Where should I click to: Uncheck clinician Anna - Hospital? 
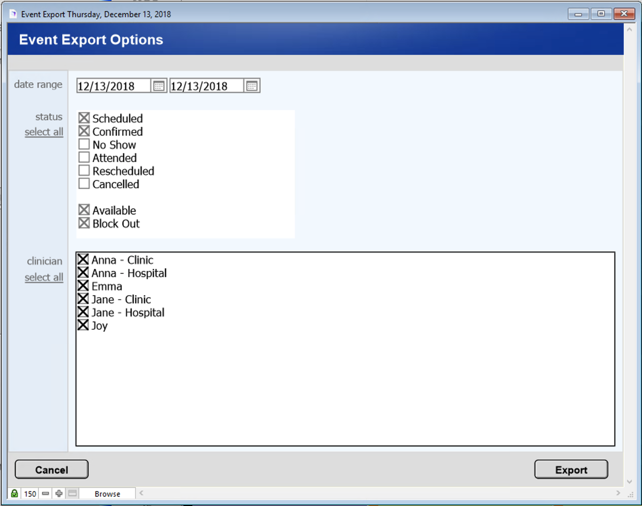[83, 273]
